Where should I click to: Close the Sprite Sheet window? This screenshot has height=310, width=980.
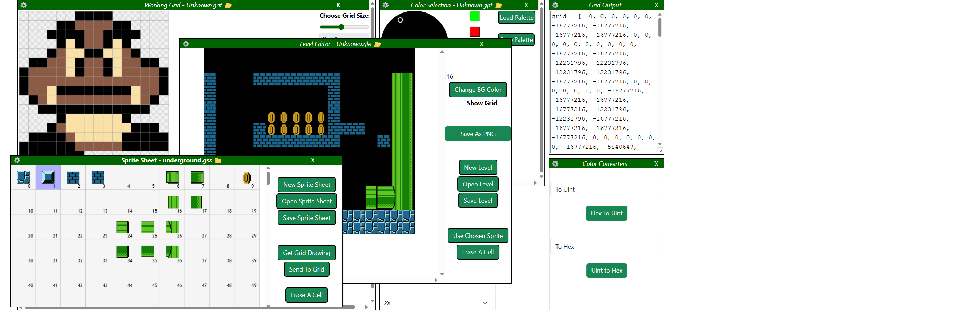[x=313, y=160]
